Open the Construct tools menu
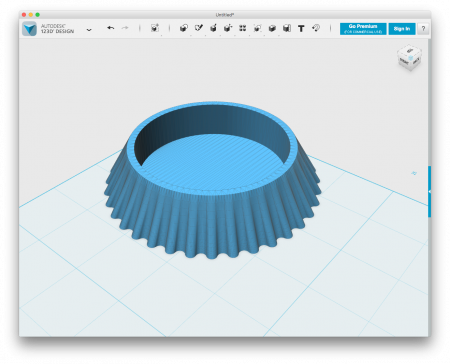450x364 pixels. [213, 28]
